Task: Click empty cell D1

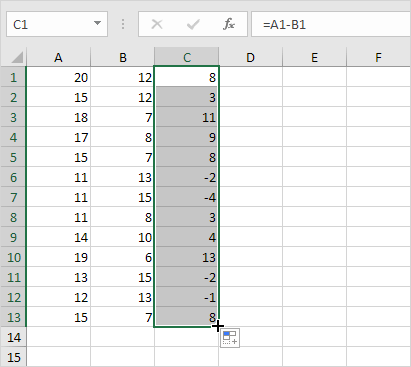Action: coord(251,77)
